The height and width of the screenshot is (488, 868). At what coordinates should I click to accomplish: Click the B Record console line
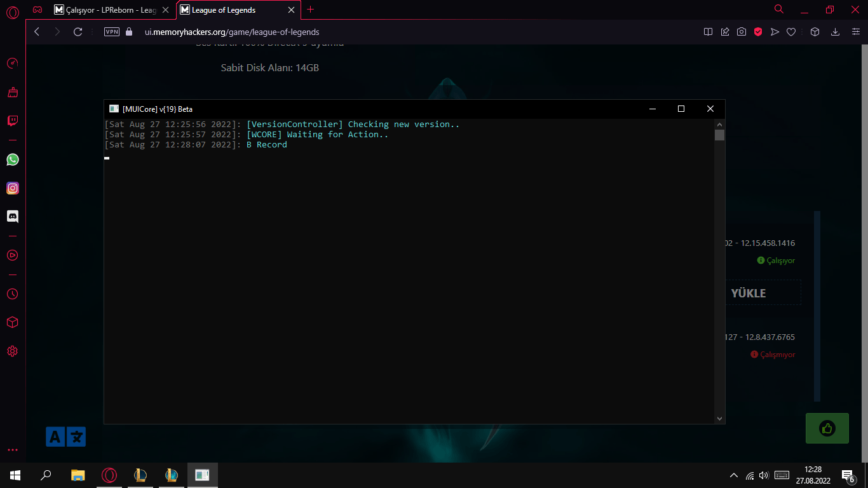[x=196, y=145]
